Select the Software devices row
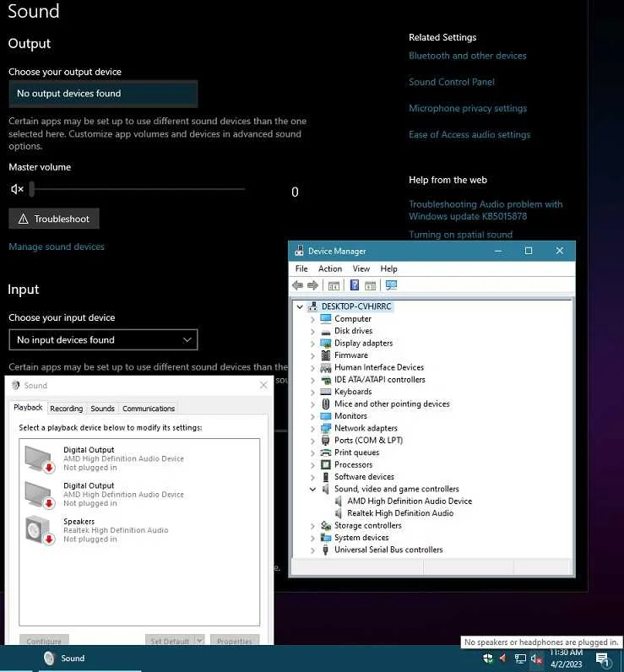This screenshot has height=672, width=624. click(364, 477)
